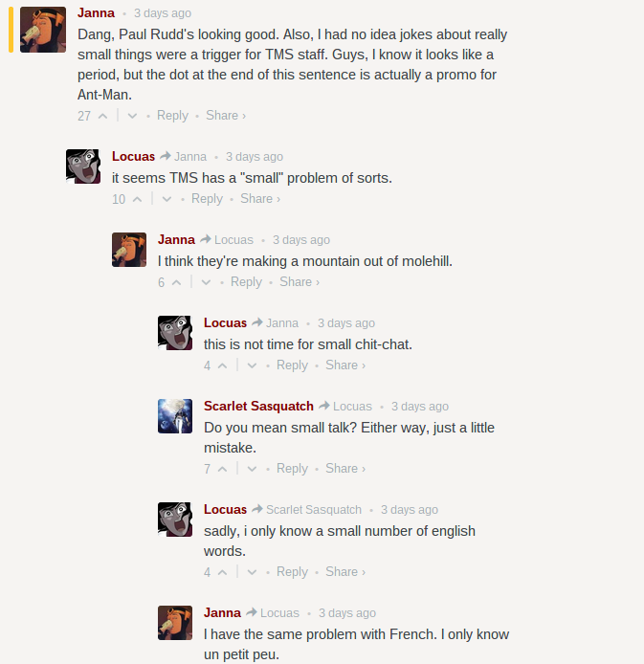Viewport: 644px width, 664px height.
Task: Click Scarlet Sasquatch's avatar thumbnail
Action: 175,416
